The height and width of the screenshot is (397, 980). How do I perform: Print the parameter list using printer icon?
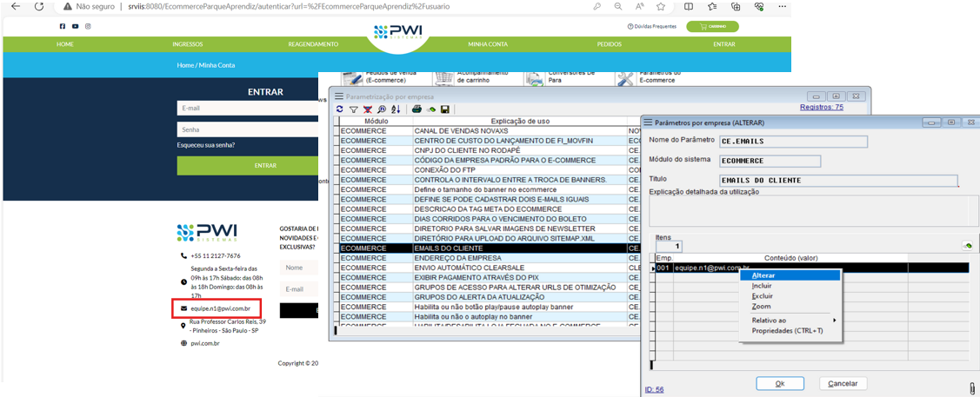point(417,109)
